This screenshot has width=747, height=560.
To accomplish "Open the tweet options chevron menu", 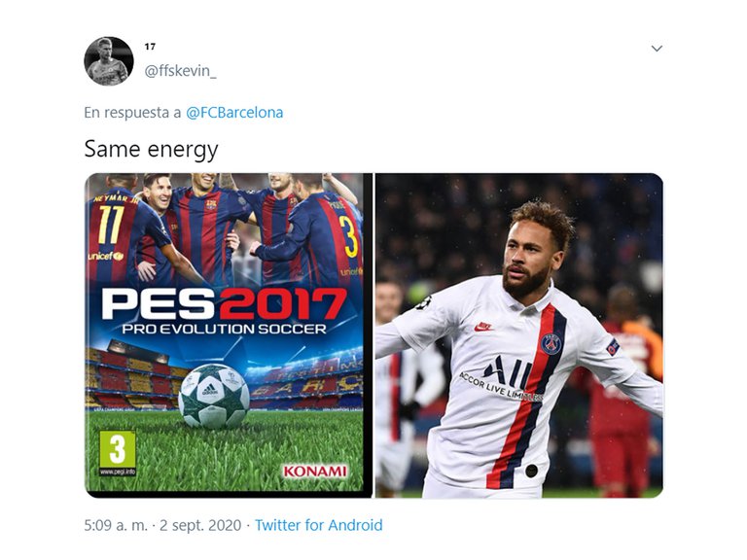I will (x=657, y=48).
